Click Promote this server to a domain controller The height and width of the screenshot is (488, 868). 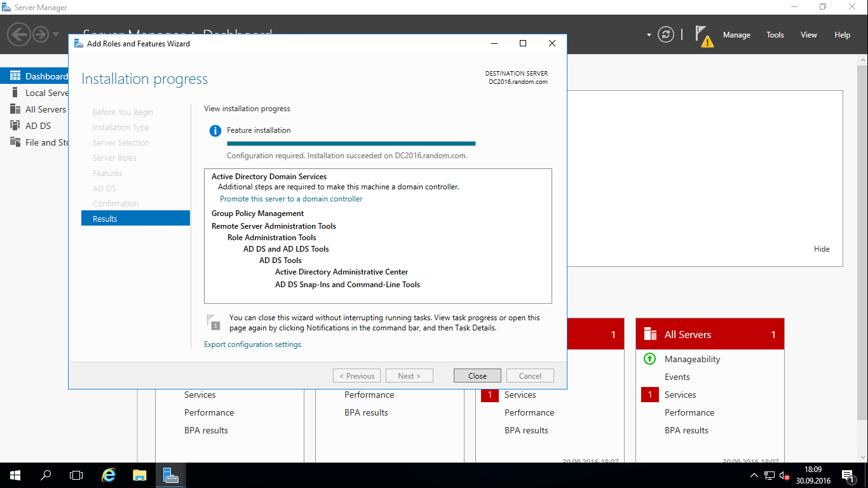291,199
